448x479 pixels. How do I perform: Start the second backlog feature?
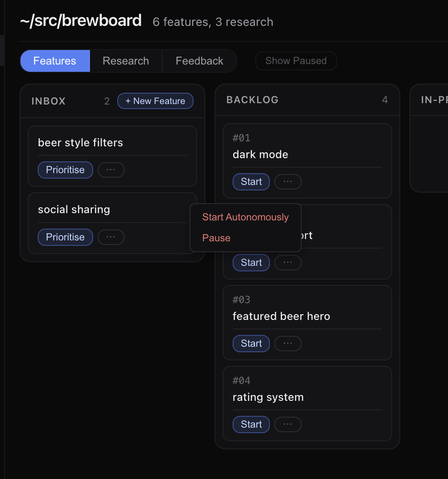point(251,263)
